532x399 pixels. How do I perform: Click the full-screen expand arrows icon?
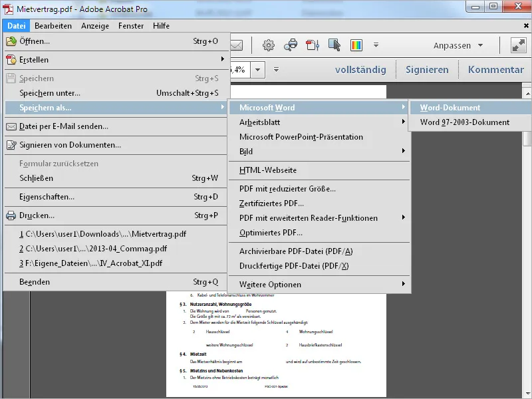(x=519, y=45)
